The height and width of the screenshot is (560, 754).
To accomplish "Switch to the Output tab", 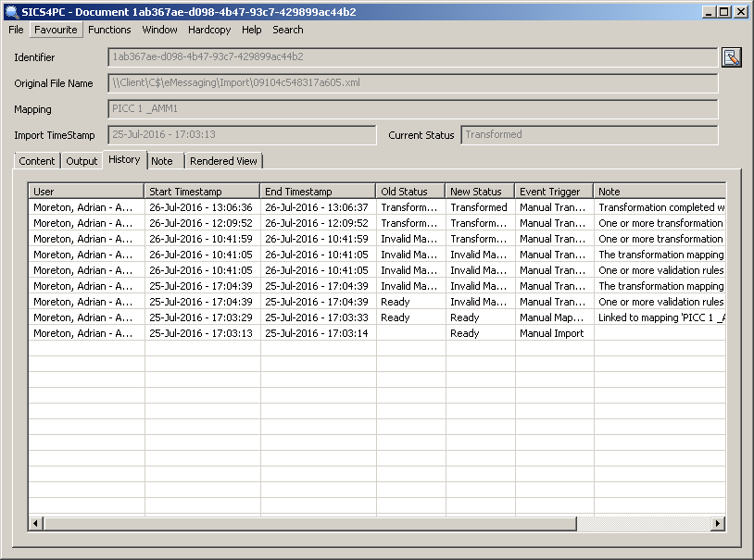I will [x=82, y=161].
